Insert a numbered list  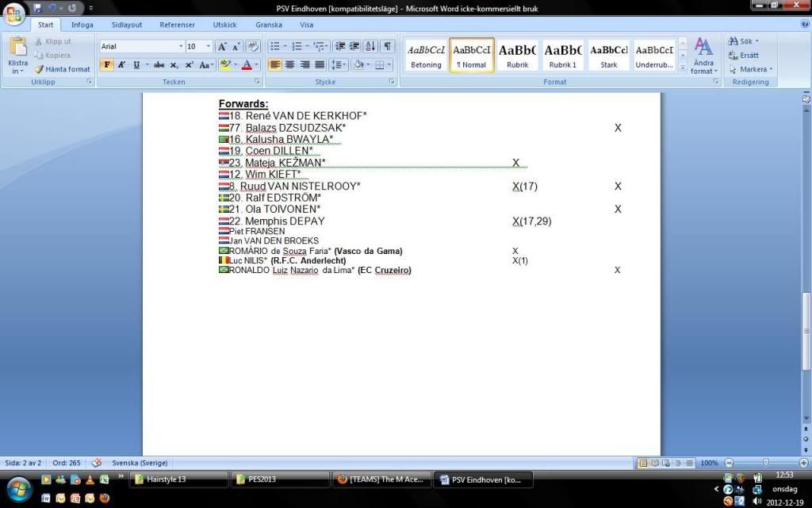click(297, 47)
